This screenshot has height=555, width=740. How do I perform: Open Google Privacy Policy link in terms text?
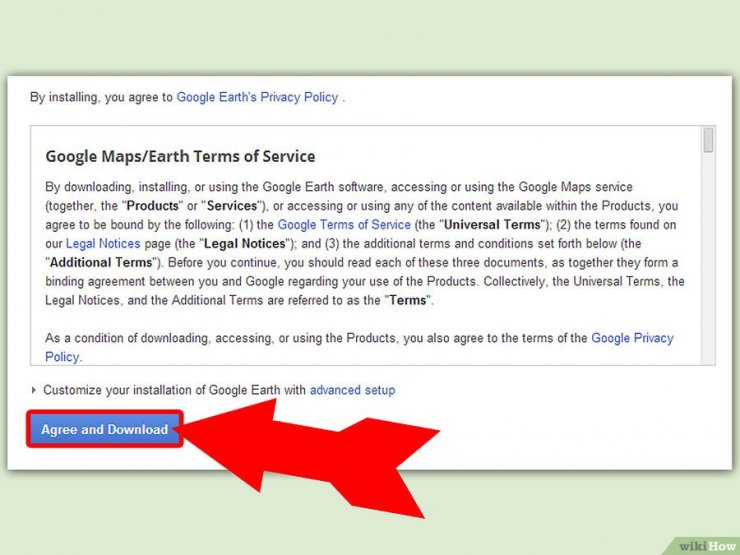click(x=632, y=338)
